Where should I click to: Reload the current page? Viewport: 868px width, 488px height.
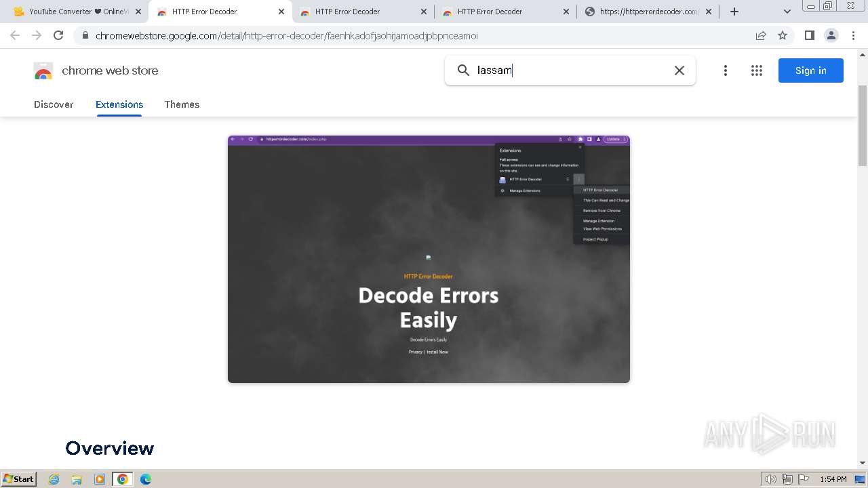click(58, 35)
